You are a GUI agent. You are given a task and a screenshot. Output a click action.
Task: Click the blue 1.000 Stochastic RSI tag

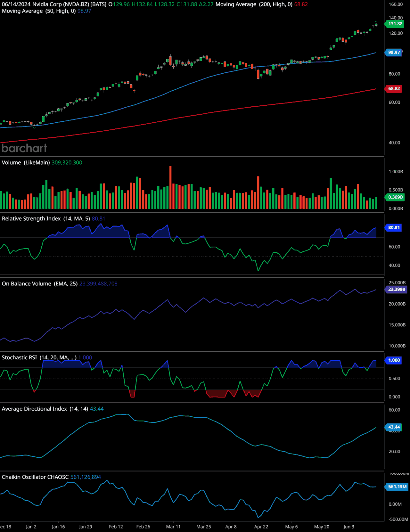click(393, 360)
